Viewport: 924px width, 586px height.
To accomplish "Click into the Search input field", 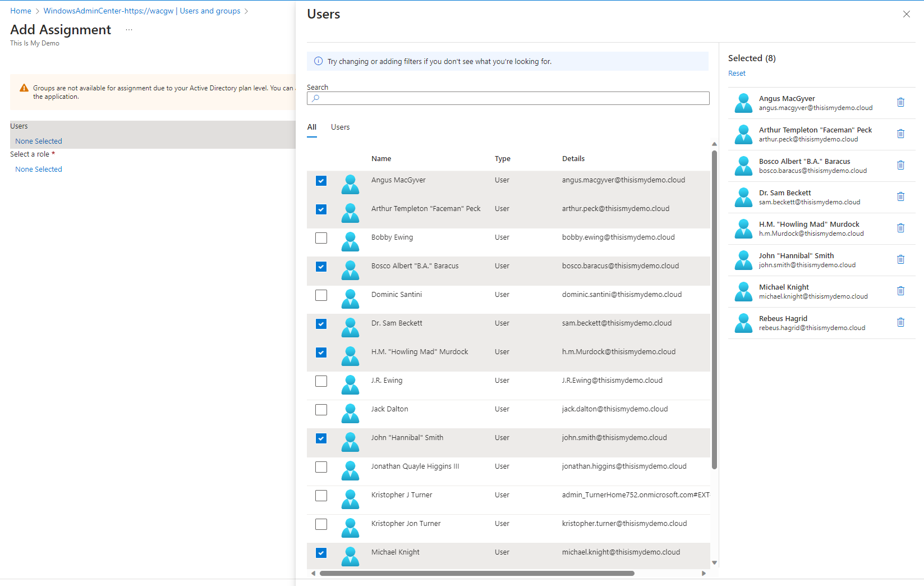I will (508, 98).
